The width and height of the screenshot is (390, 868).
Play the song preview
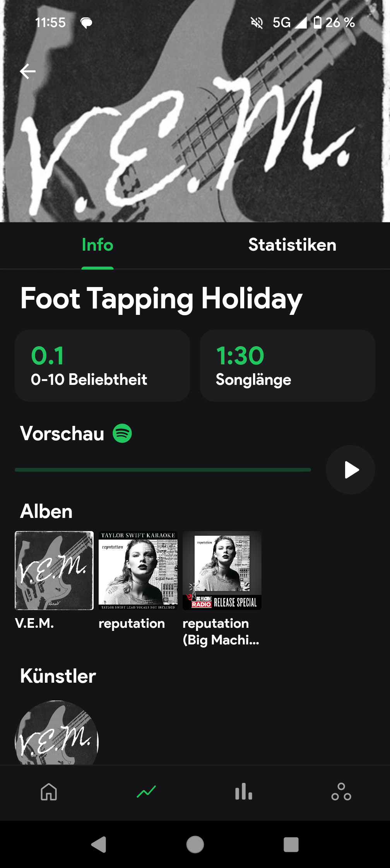351,470
